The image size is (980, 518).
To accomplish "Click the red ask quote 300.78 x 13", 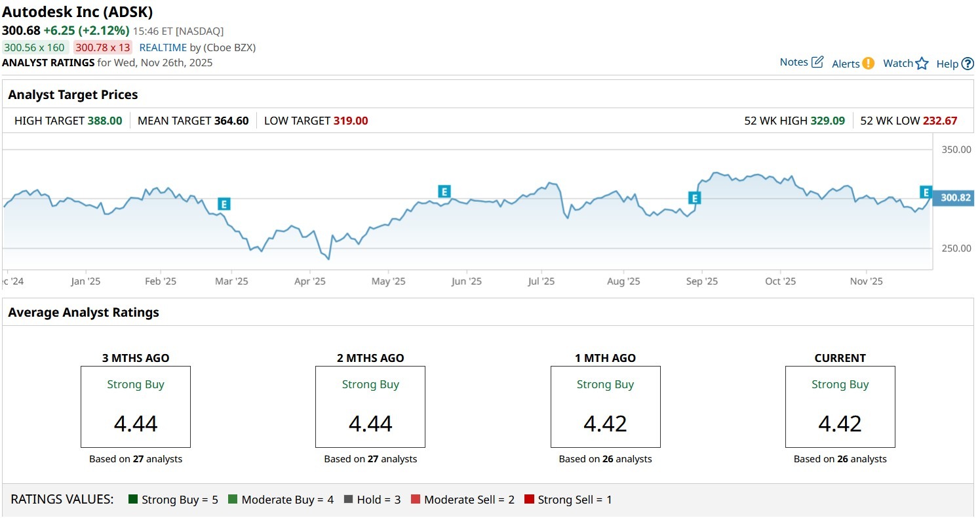I will 103,47.
